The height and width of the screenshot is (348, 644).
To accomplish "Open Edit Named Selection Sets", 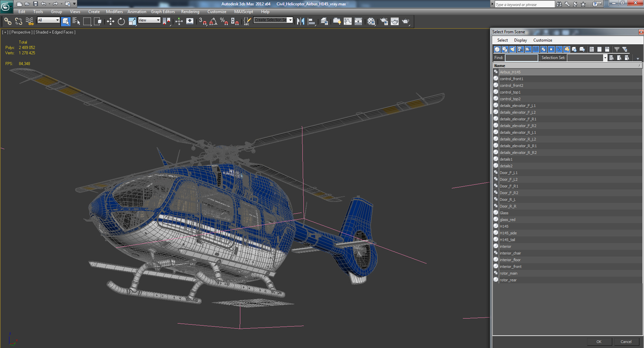I will pyautogui.click(x=247, y=21).
